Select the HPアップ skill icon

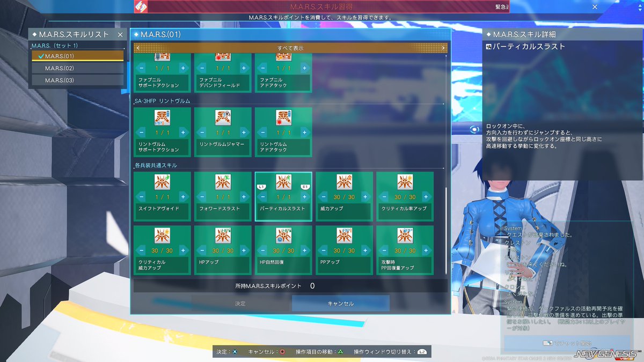tap(223, 236)
